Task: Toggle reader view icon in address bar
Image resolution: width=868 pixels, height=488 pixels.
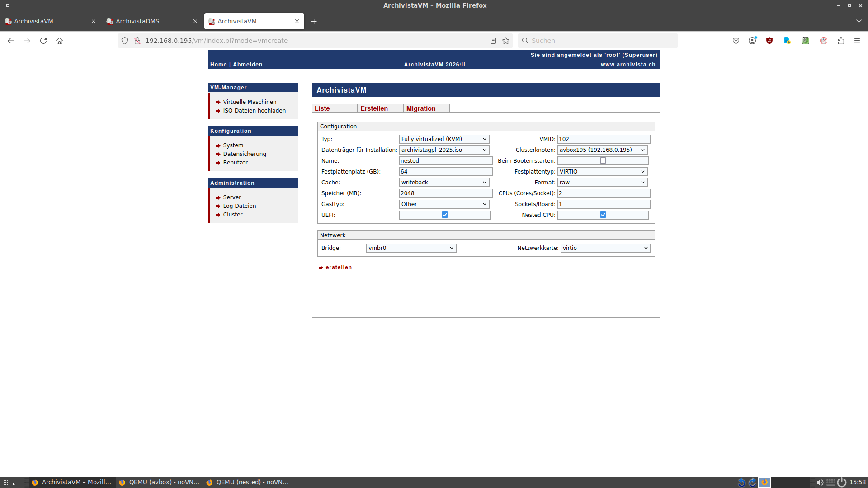Action: [x=493, y=41]
